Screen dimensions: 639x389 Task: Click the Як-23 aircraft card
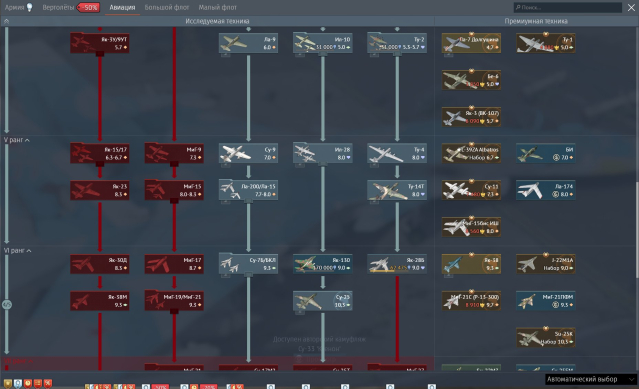(100, 190)
